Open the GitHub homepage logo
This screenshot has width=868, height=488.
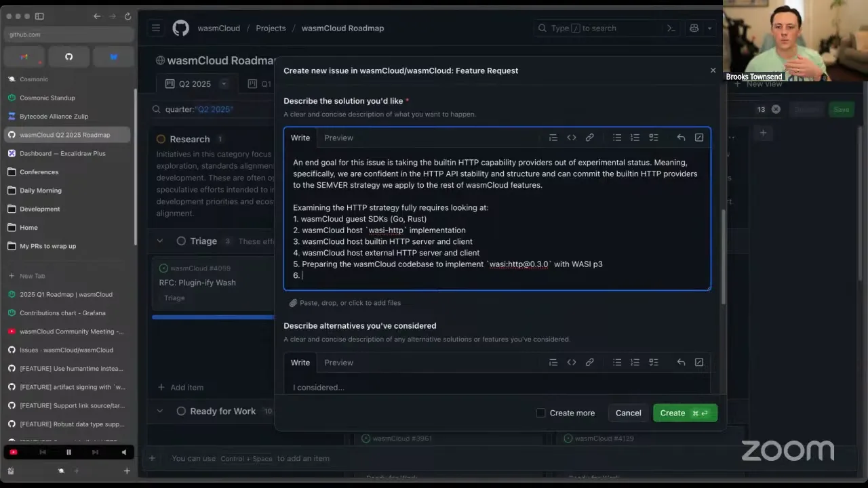(x=180, y=28)
